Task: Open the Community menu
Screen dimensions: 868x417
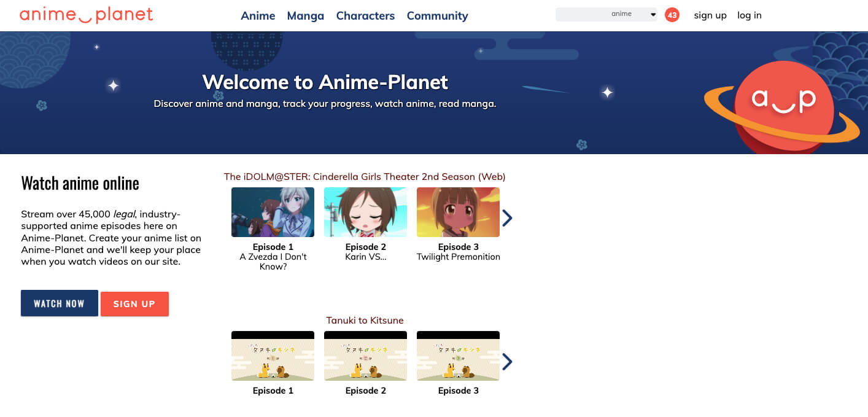Action: pos(437,16)
